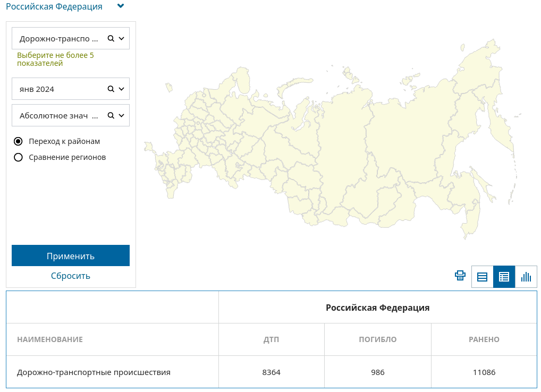Click the printer icon above the table

point(460,276)
